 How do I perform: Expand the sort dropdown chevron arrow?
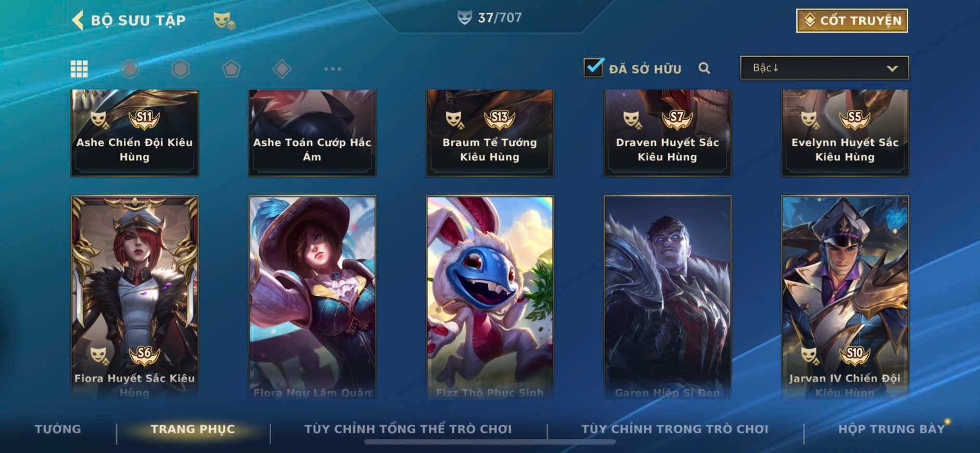[892, 69]
